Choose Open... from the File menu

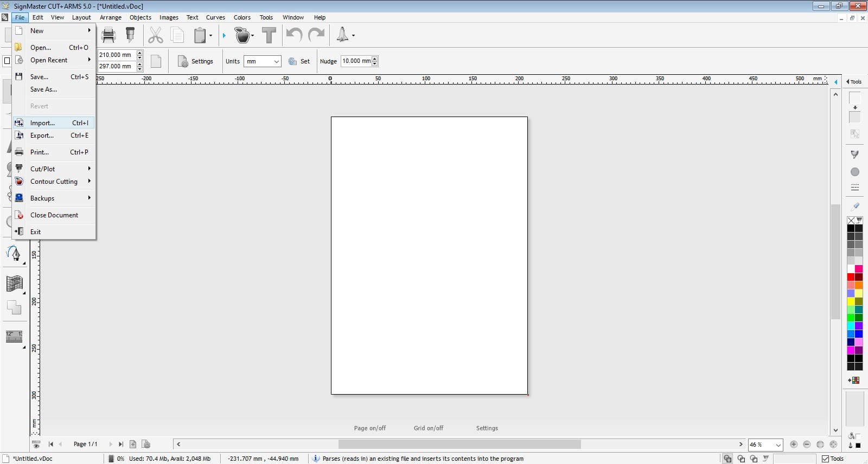[54, 48]
